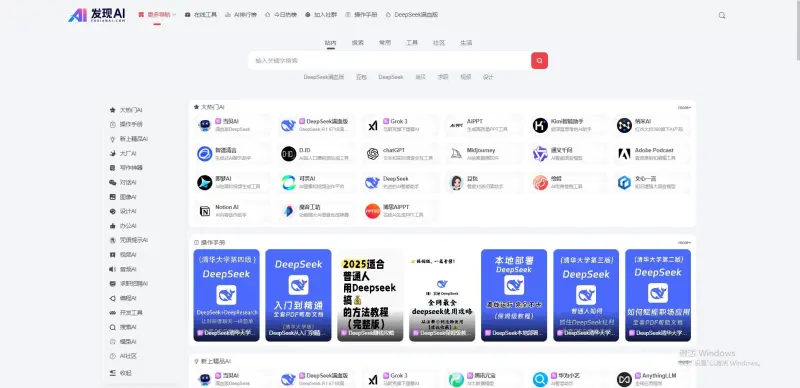This screenshot has width=800, height=388.
Task: Open AI排行榜 in the top navigation
Action: [241, 15]
